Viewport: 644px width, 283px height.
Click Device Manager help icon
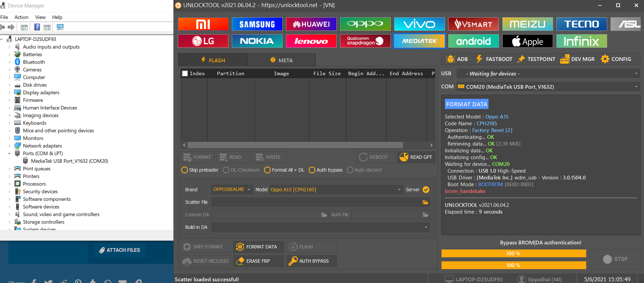pos(37,27)
